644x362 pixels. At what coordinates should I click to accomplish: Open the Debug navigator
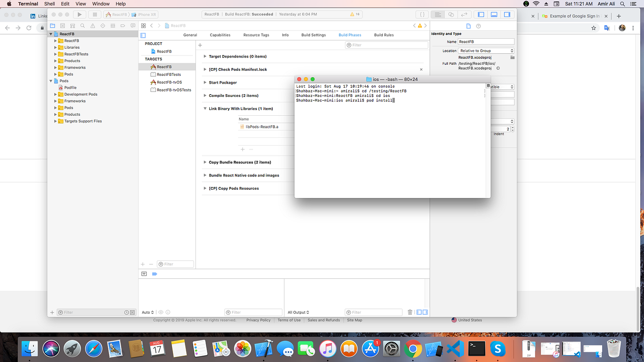click(x=113, y=26)
